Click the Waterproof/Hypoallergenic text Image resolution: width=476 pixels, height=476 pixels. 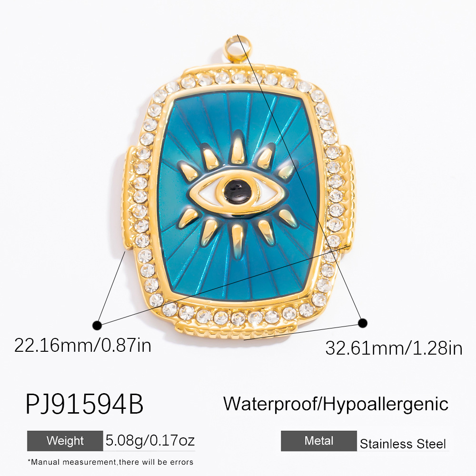[x=336, y=404]
